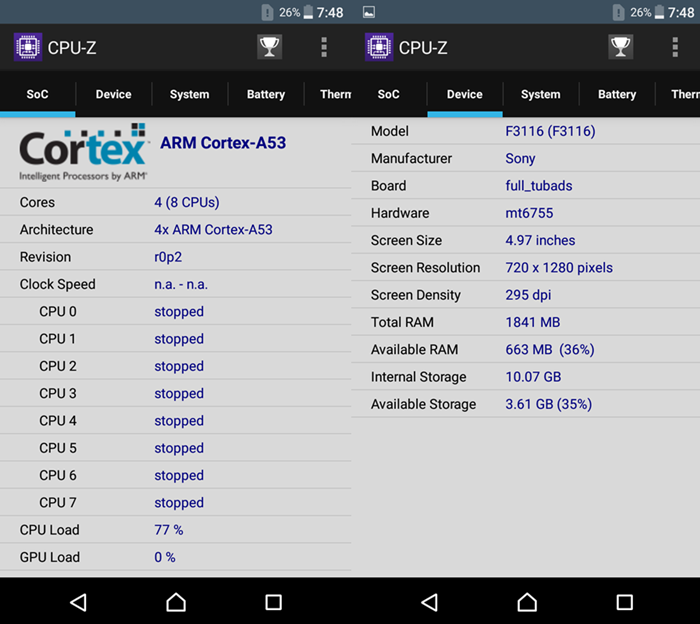The width and height of the screenshot is (700, 624).
Task: Tap CPU-Z app icon in left screen
Action: [28, 47]
